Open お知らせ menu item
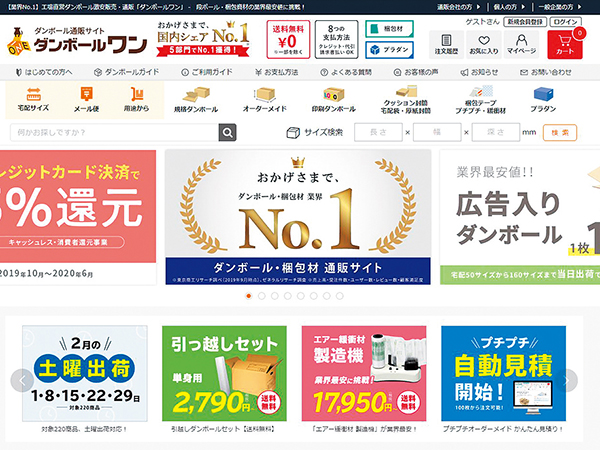The width and height of the screenshot is (600, 450). (479, 72)
